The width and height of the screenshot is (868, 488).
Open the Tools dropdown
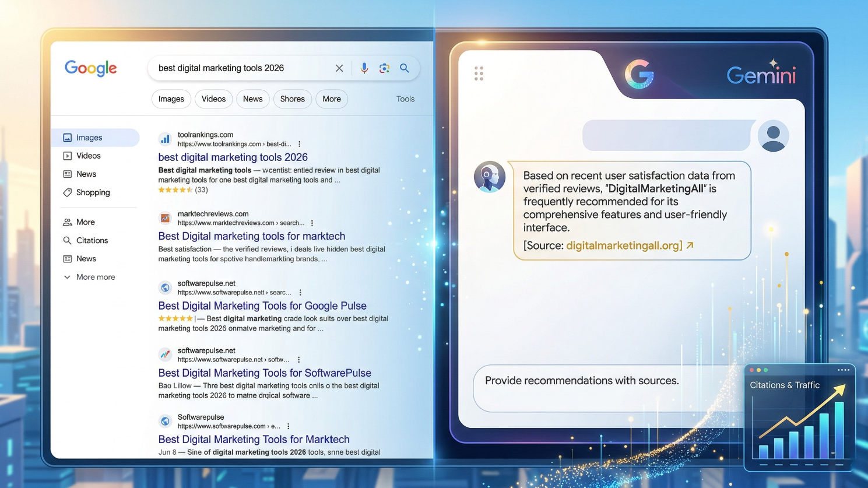tap(405, 99)
